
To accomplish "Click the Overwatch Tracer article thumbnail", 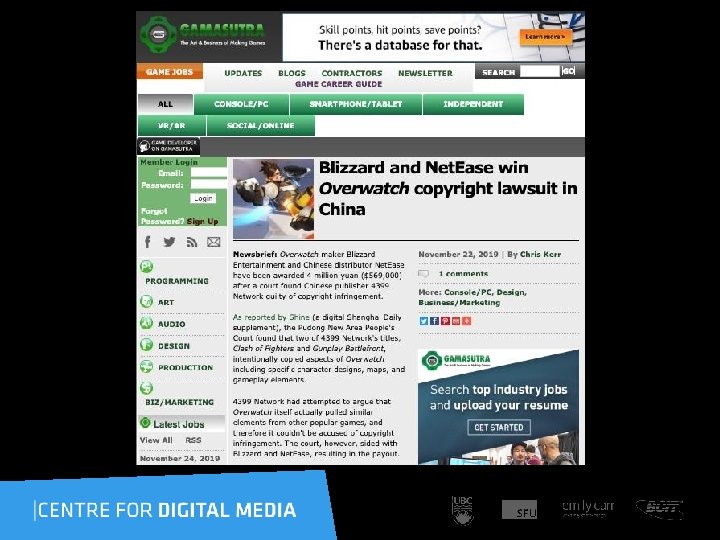I will (x=273, y=198).
